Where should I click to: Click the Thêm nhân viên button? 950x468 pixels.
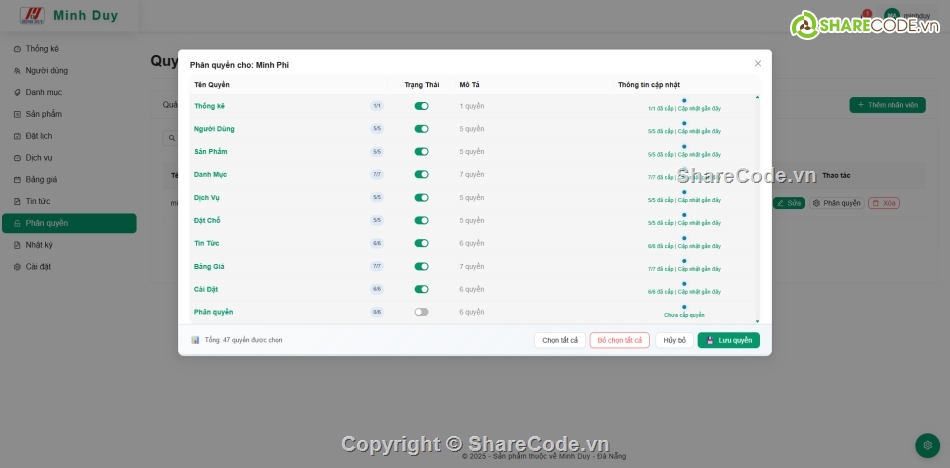[887, 105]
